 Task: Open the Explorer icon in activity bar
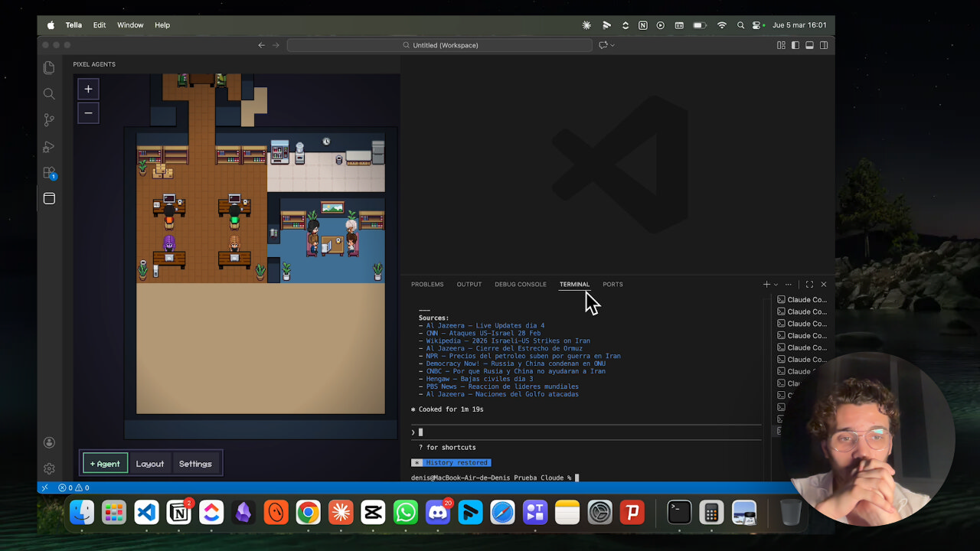tap(49, 68)
